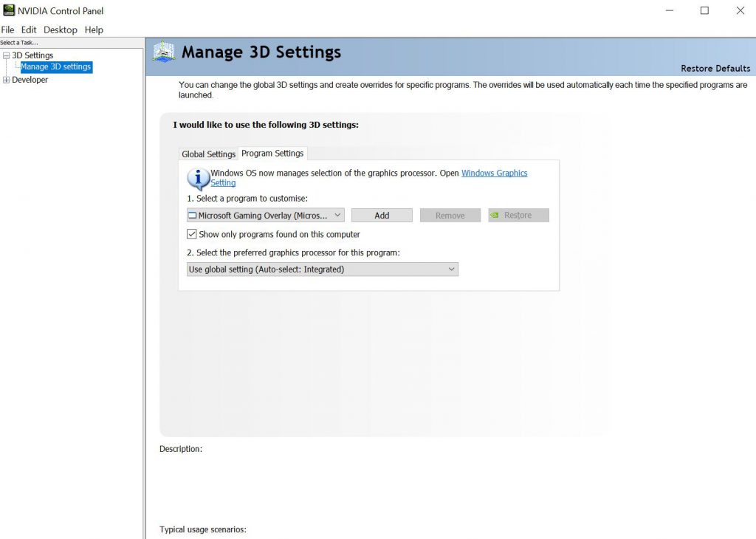The height and width of the screenshot is (539, 756).
Task: Click the Add program button
Action: [x=382, y=216]
